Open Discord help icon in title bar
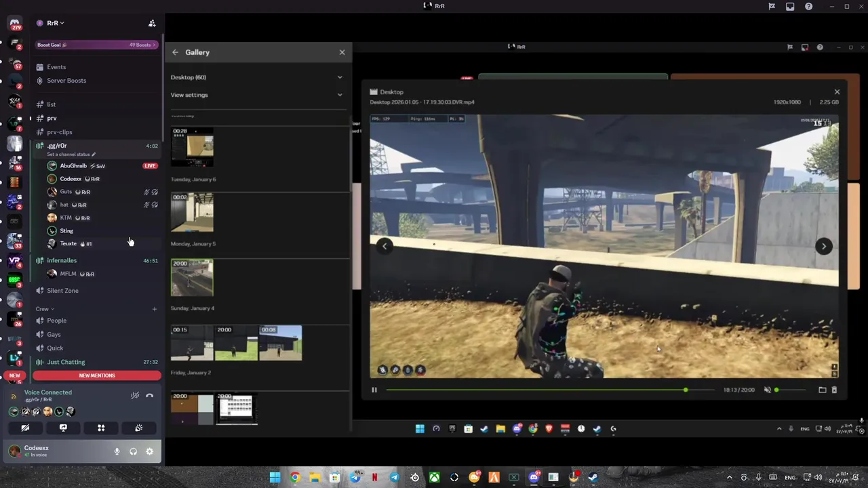 808,6
